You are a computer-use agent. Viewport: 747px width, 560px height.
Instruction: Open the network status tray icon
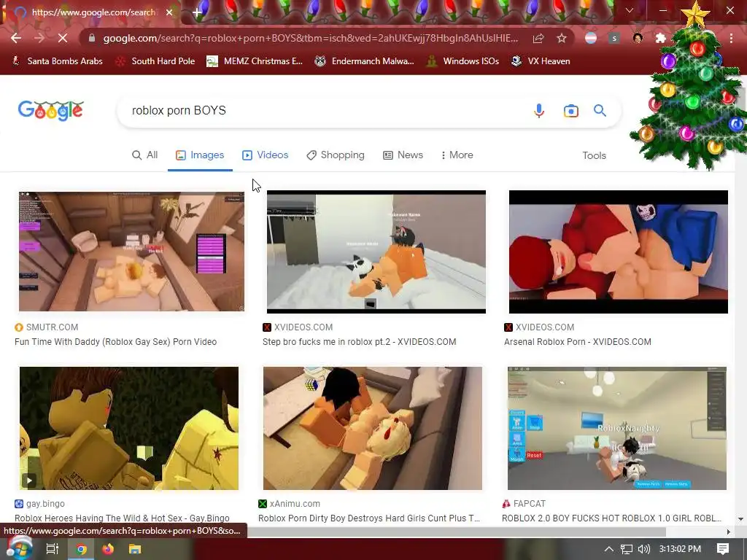tap(627, 549)
